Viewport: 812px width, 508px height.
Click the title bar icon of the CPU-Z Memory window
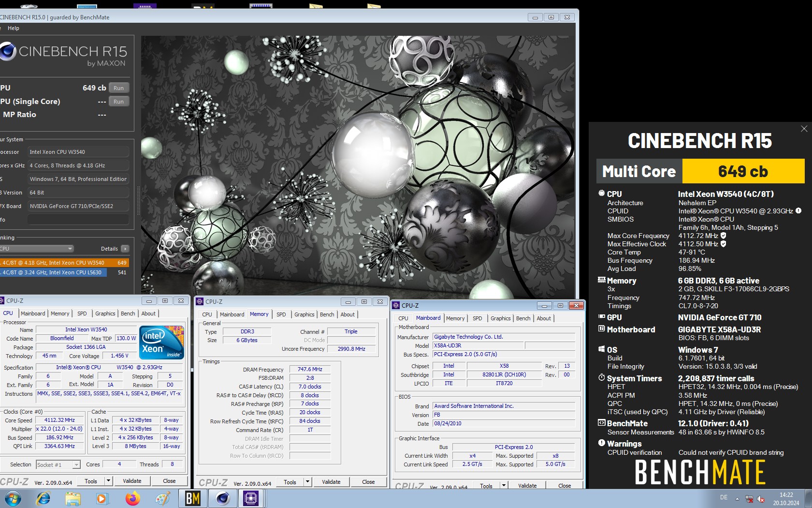pyautogui.click(x=200, y=301)
